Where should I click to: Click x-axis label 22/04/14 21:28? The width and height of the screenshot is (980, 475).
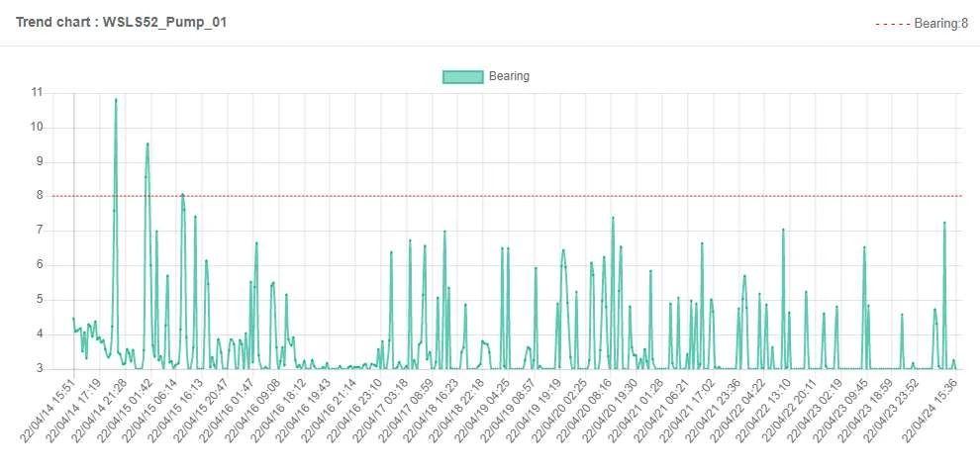(x=99, y=410)
